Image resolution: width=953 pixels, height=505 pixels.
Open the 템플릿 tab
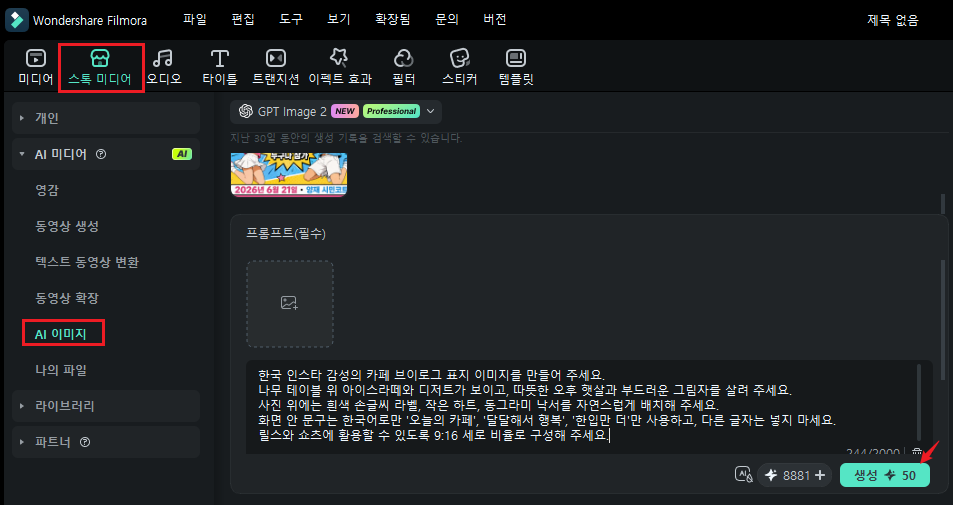click(516, 67)
